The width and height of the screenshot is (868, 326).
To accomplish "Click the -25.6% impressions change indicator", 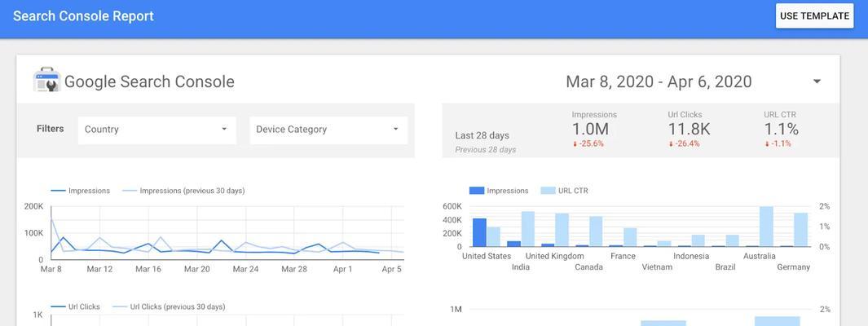I will point(588,144).
